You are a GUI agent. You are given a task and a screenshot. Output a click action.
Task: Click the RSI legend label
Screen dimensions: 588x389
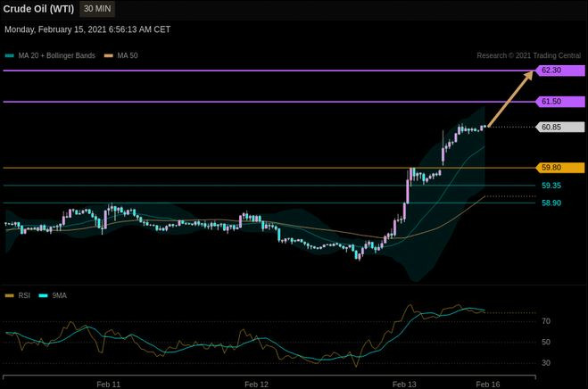[x=24, y=295]
